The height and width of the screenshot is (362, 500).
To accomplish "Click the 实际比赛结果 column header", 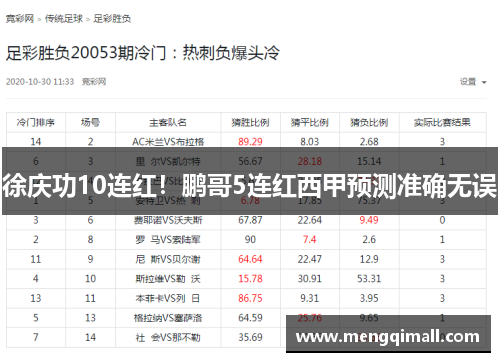I will [442, 123].
